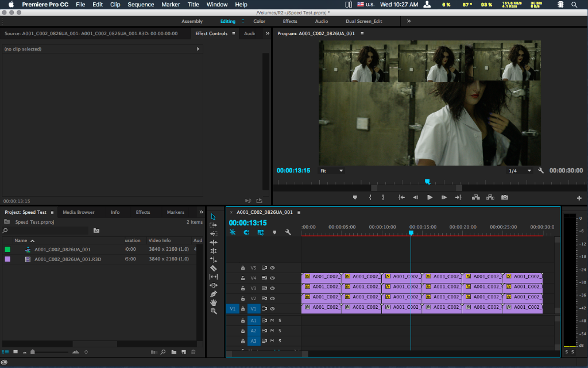Play the program monitor

(x=430, y=198)
